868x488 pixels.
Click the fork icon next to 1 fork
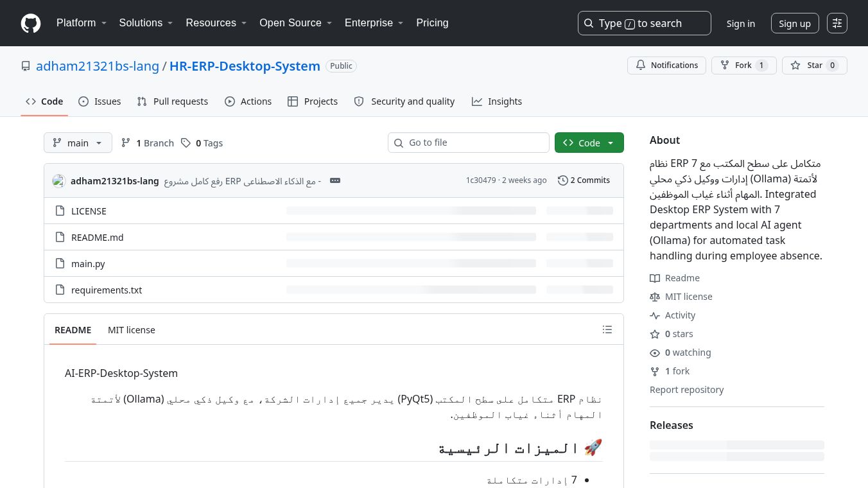[x=655, y=371]
